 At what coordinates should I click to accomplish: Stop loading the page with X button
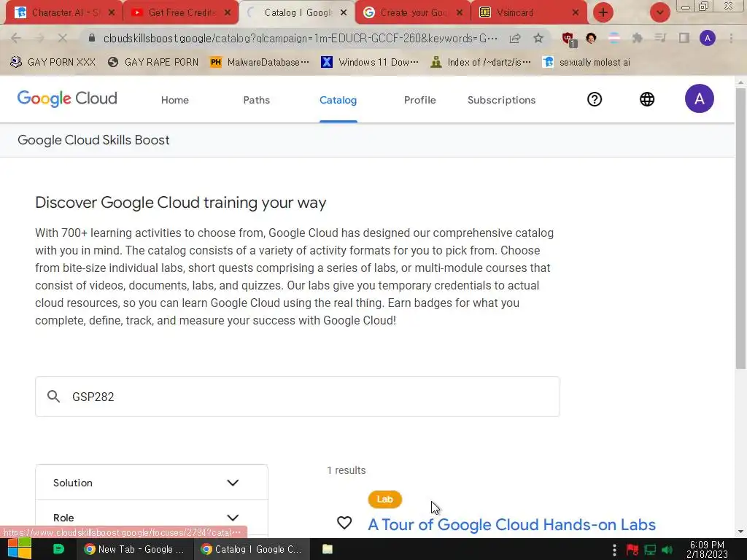(x=62, y=38)
